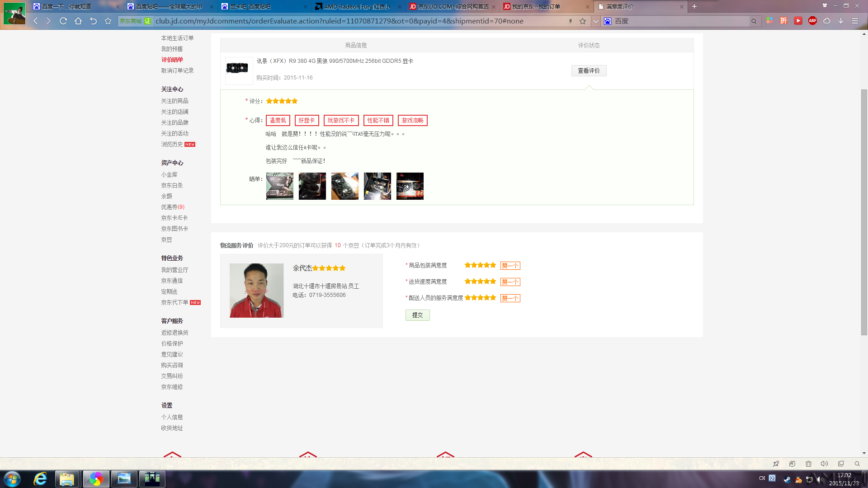This screenshot has width=868, height=488.
Task: Click 赞一个 for 送货速度满意度
Action: point(510,282)
